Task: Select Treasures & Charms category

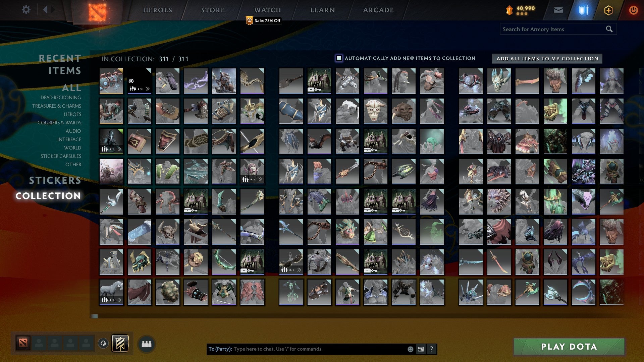Action: 57,106
